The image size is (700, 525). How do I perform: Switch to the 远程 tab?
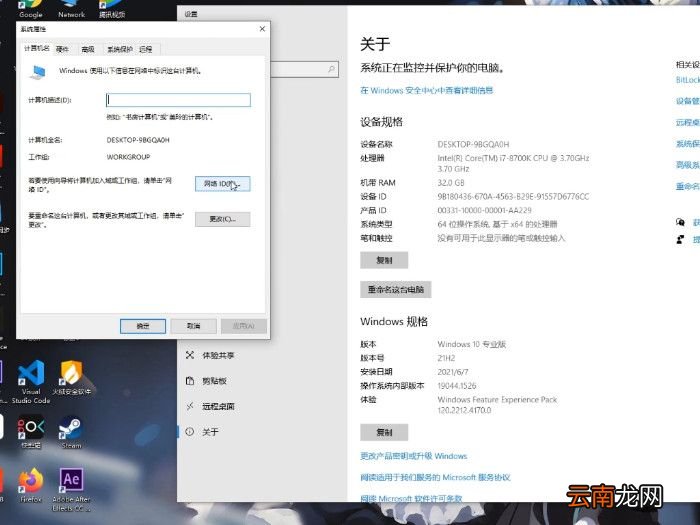(x=146, y=49)
